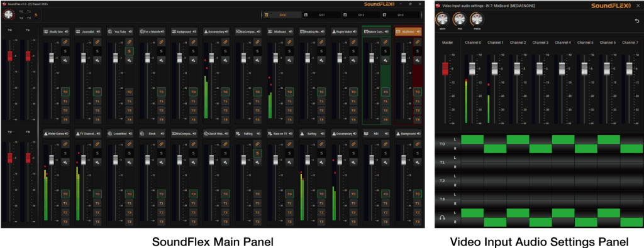Toggle headphone R cell for Channel 7
The width and height of the screenshot is (644, 248).
tap(631, 222)
